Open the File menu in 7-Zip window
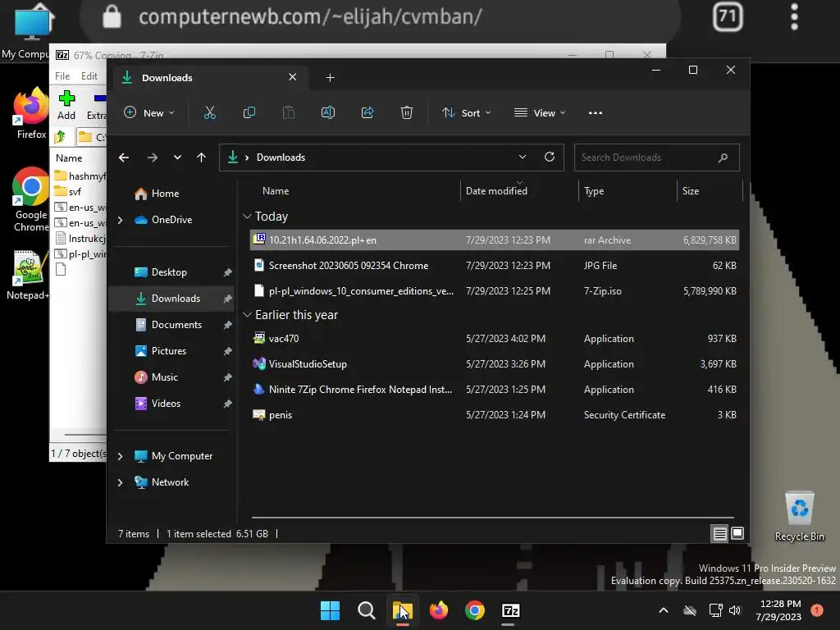840x630 pixels. (62, 76)
